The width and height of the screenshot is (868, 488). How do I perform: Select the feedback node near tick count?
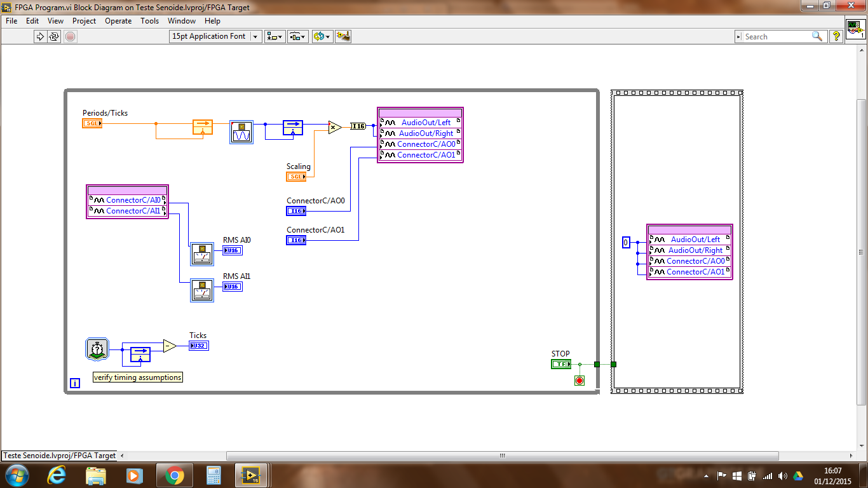click(x=140, y=354)
